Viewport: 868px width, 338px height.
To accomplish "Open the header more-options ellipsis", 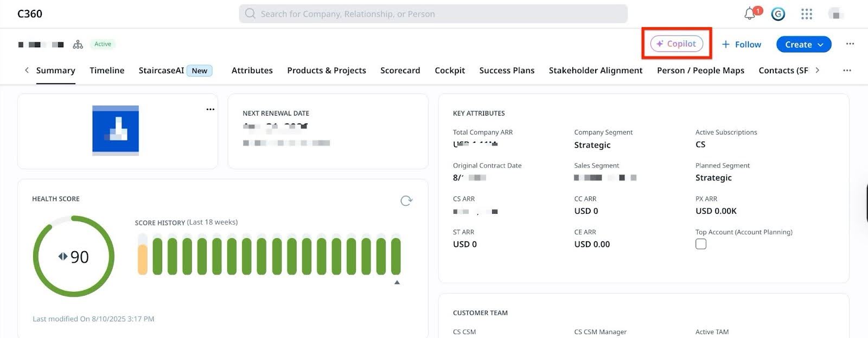I will tap(850, 44).
